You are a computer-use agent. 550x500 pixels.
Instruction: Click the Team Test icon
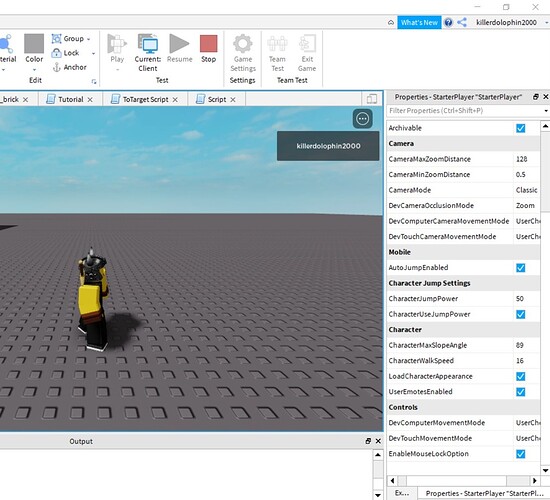click(277, 44)
